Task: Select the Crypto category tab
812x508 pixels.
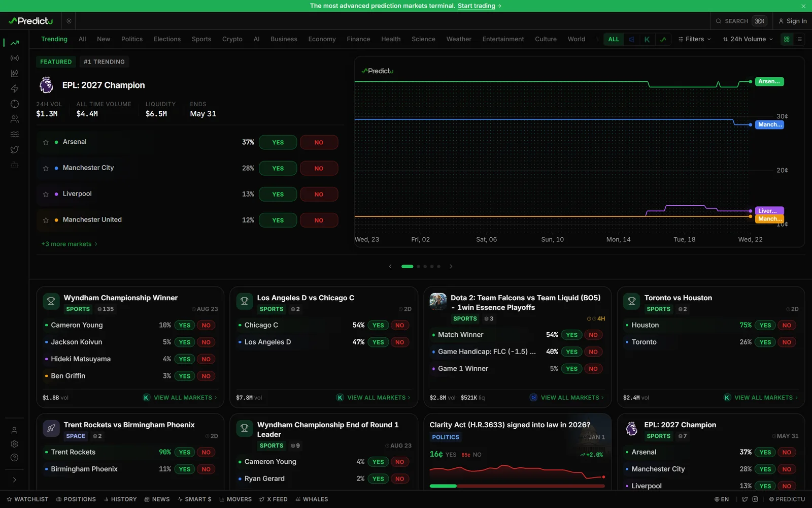Action: [x=232, y=39]
